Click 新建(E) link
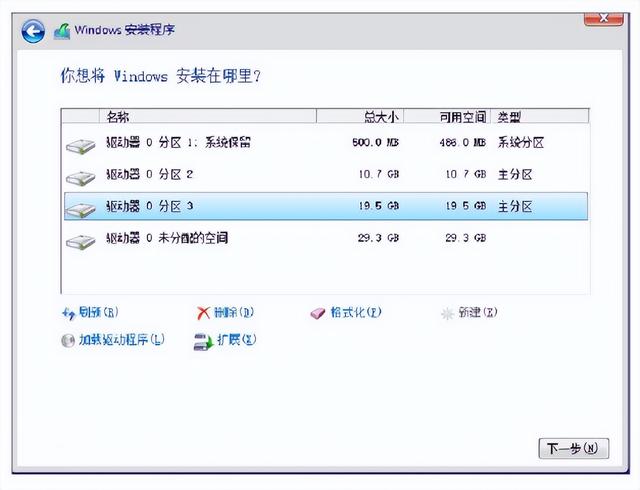640x490 pixels. [478, 312]
